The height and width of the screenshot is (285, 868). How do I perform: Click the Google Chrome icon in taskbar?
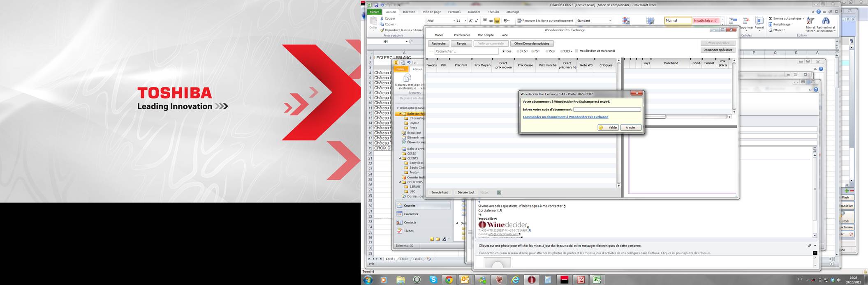[449, 280]
